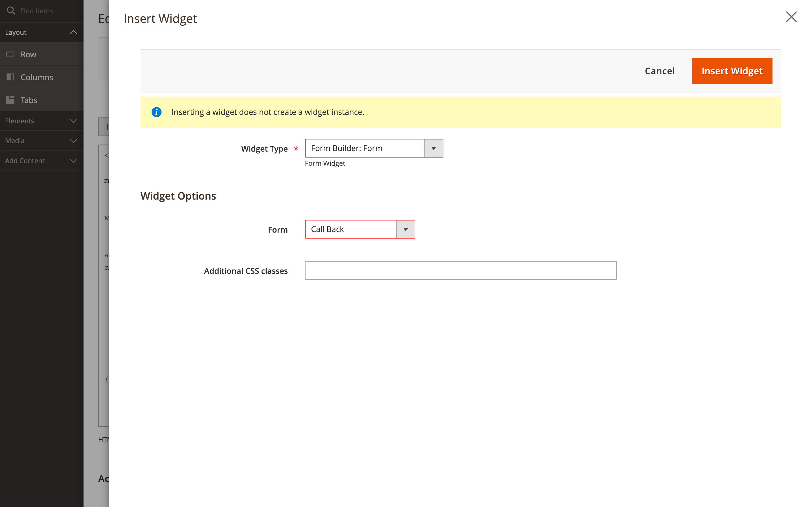Image resolution: width=812 pixels, height=507 pixels.
Task: Select the Tabs item in Layout
Action: [29, 100]
